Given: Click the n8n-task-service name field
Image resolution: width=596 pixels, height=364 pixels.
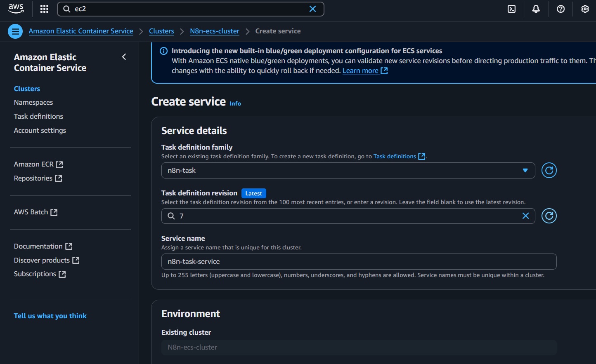Looking at the screenshot, I should tap(359, 261).
